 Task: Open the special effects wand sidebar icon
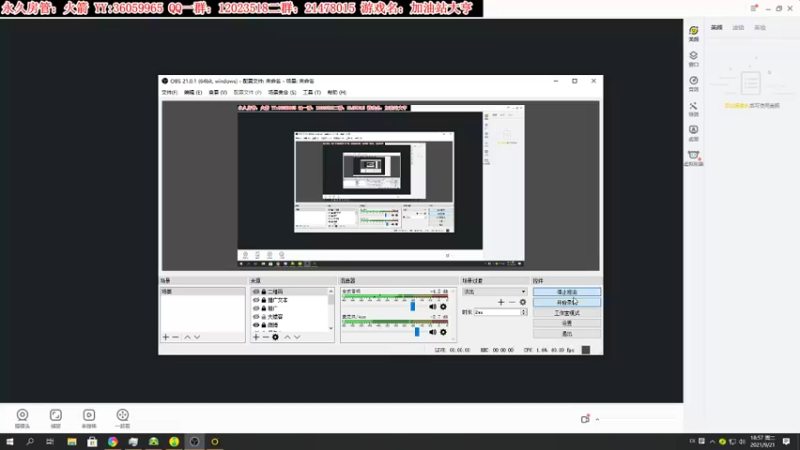(693, 109)
